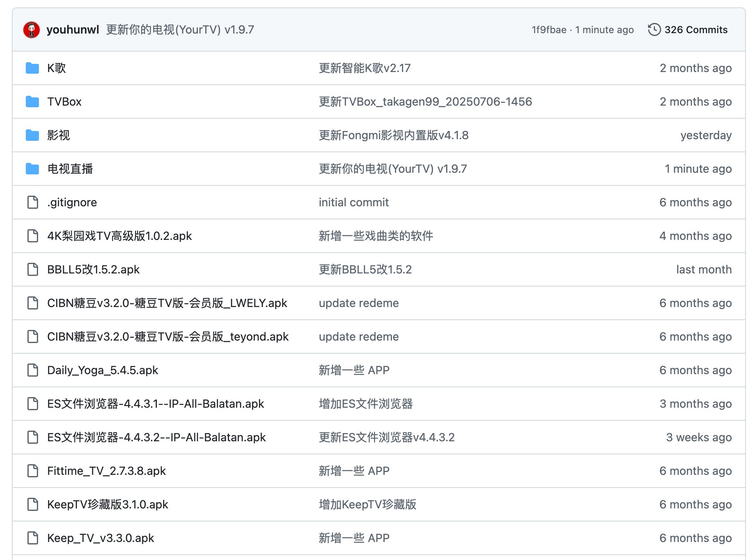This screenshot has height=560, width=748.
Task: Open commit hash 1f9fbae
Action: pyautogui.click(x=549, y=30)
